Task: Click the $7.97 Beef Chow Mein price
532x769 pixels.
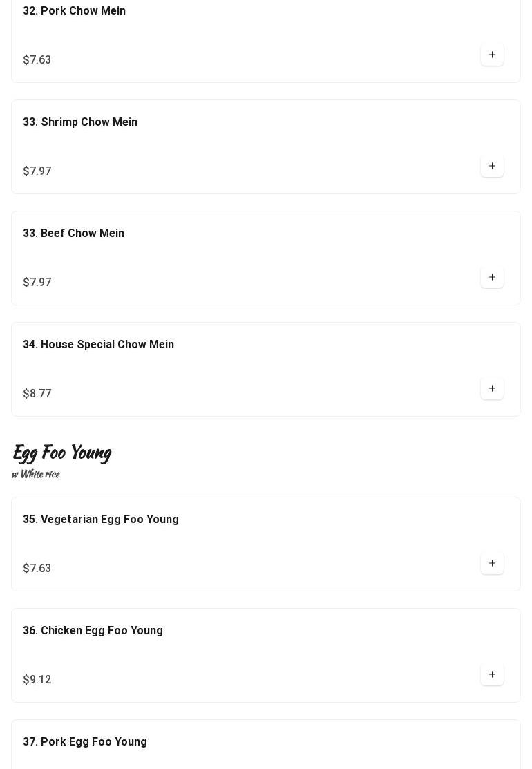Action: (37, 283)
